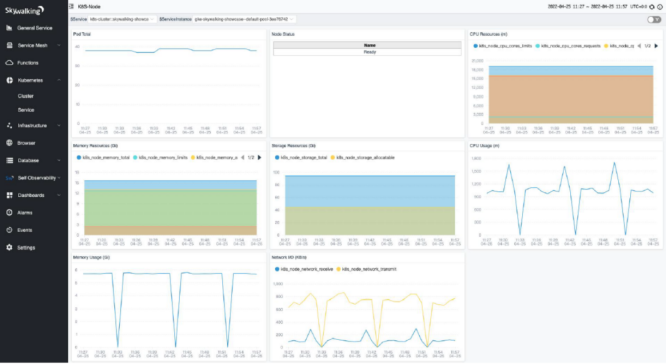Image resolution: width=667 pixels, height=364 pixels.
Task: Collapse the Kubernetes menu chevron
Action: 59,80
